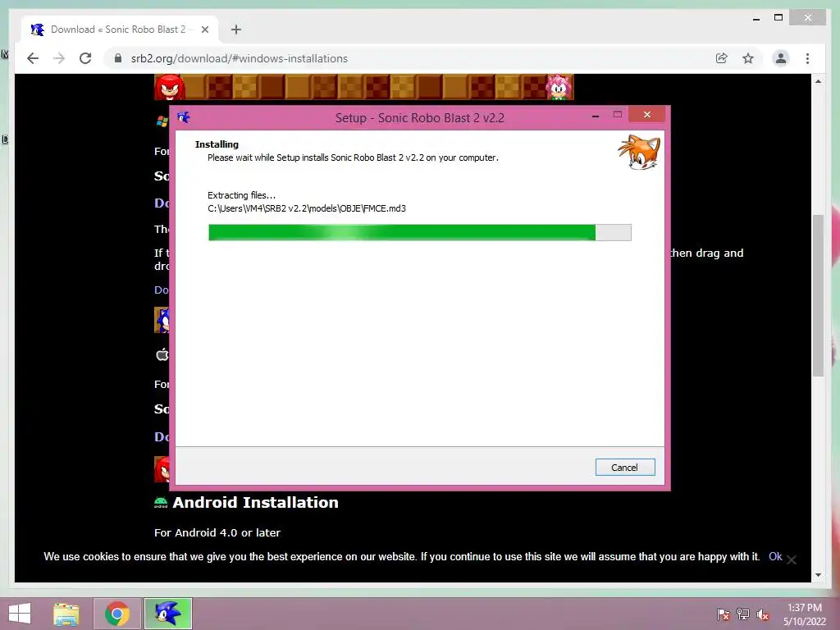Viewport: 840px width, 630px height.
Task: Click the setup window's Sonic title icon
Action: pyautogui.click(x=184, y=117)
